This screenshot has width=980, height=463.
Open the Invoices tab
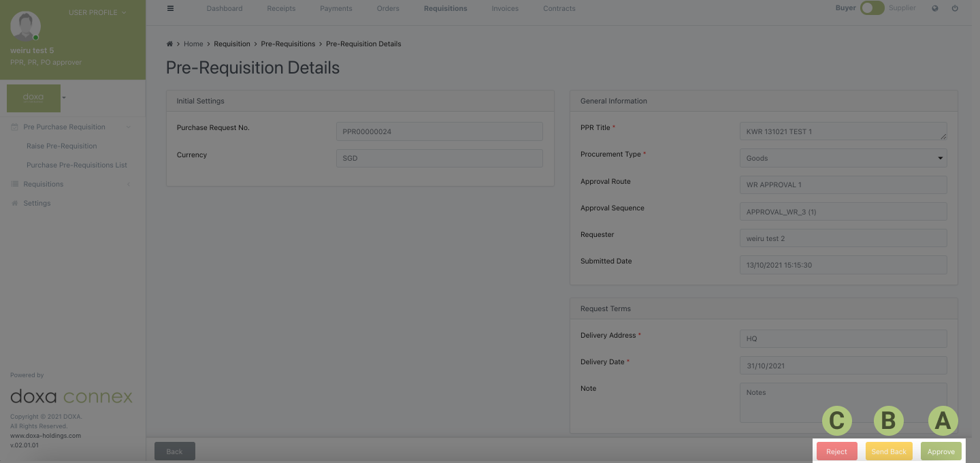click(x=505, y=8)
